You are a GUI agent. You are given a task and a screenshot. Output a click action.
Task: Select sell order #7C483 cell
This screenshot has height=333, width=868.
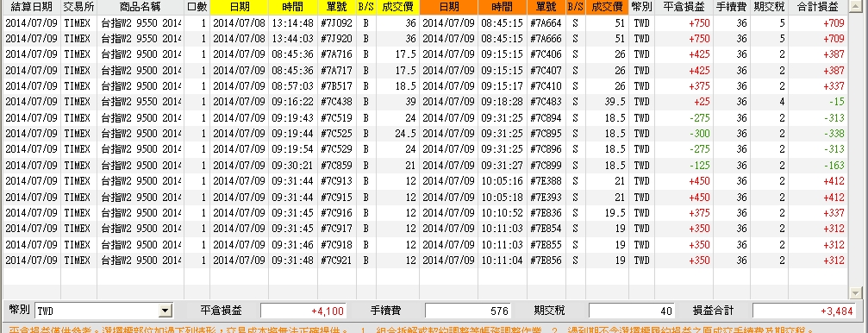(x=546, y=102)
